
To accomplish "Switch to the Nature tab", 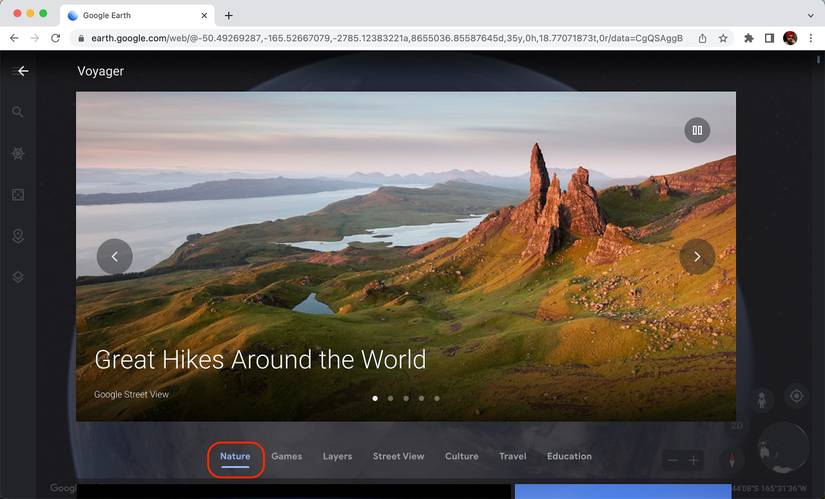I will [x=235, y=456].
